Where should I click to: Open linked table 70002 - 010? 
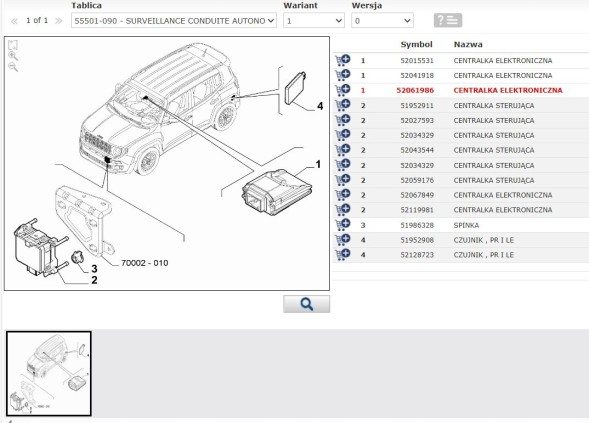coord(145,263)
